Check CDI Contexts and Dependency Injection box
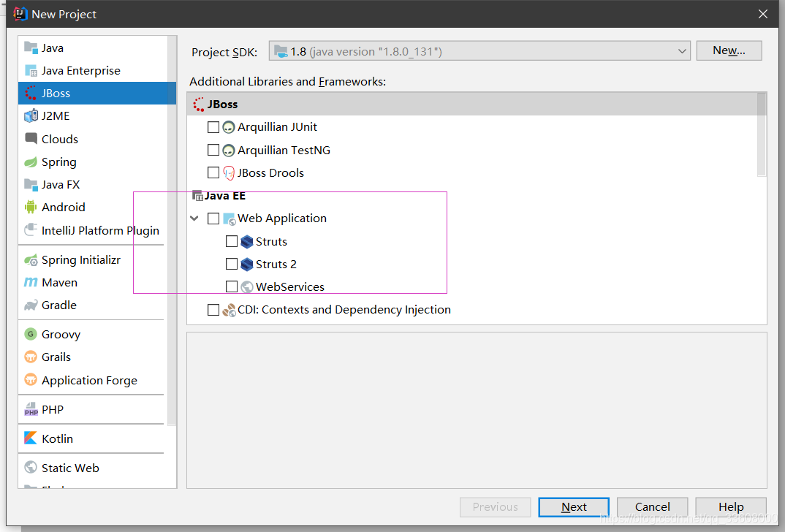785x532 pixels. tap(213, 310)
